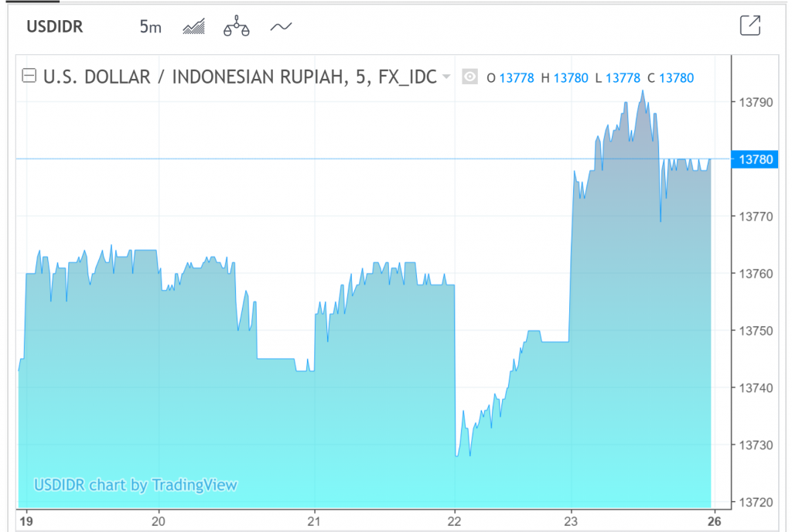Open the USDIDR chart by TradingView link
This screenshot has height=532, width=792.
(135, 486)
